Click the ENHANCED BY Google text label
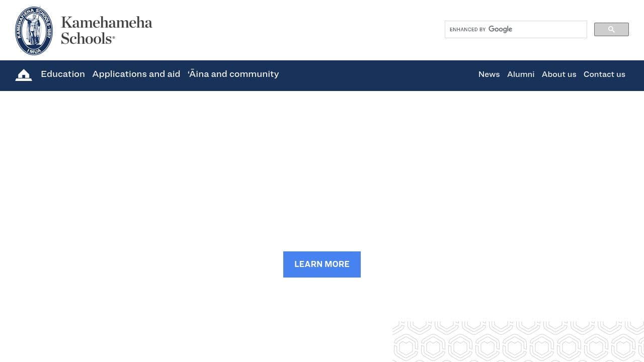The width and height of the screenshot is (644, 362). 468,29
